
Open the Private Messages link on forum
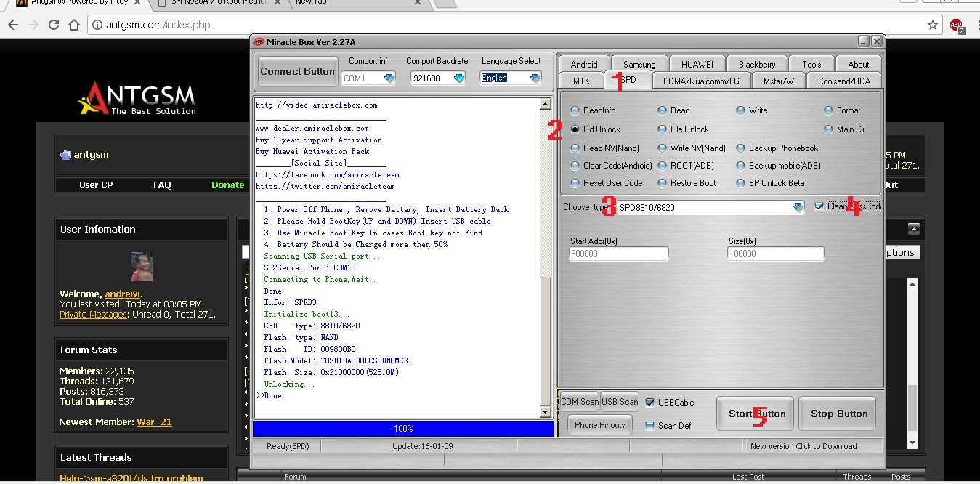click(x=93, y=315)
